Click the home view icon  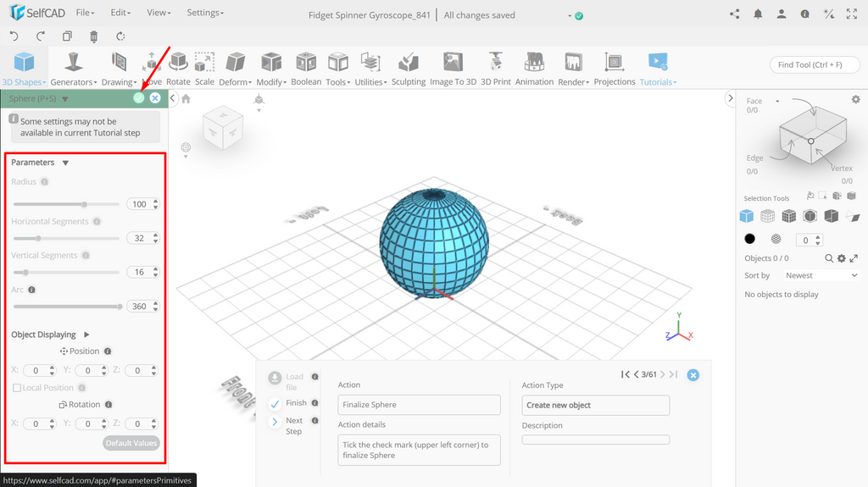(x=186, y=98)
